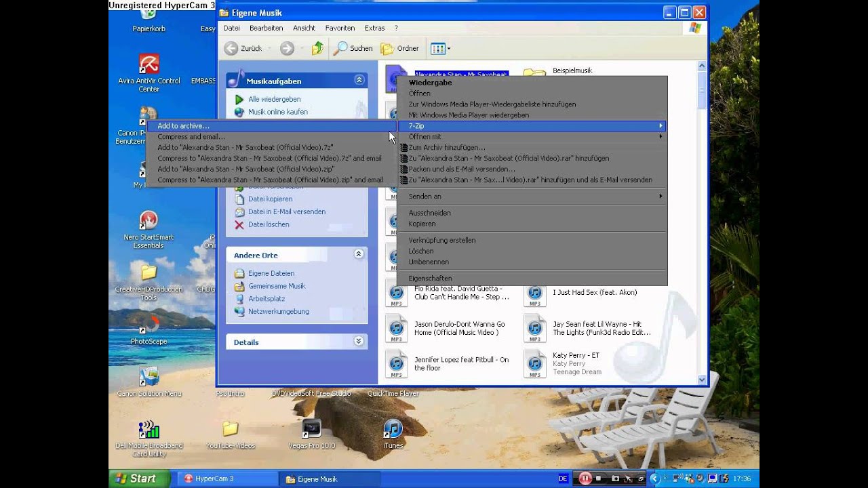868x488 pixels.
Task: Choose Compress to .7z and email entry
Action: (x=271, y=159)
